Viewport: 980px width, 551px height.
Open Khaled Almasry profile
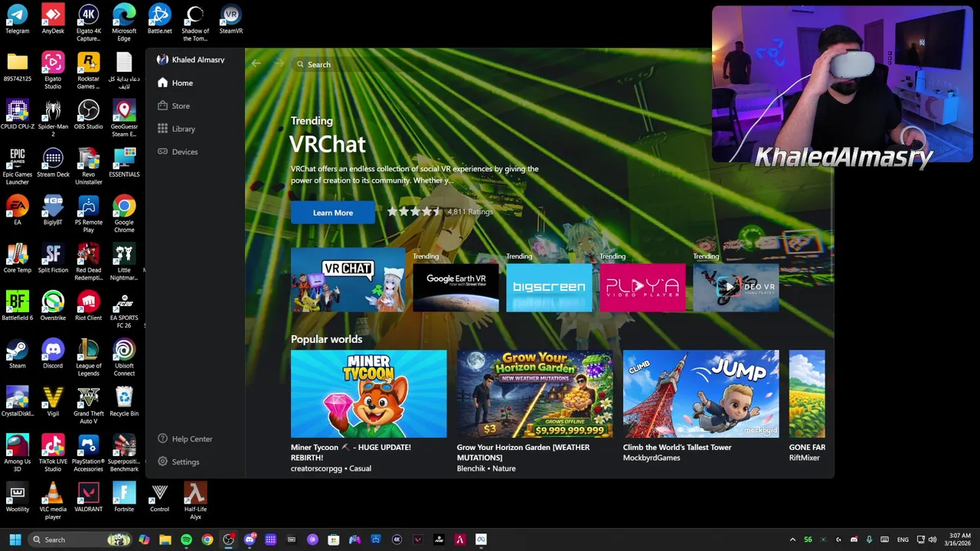(191, 60)
